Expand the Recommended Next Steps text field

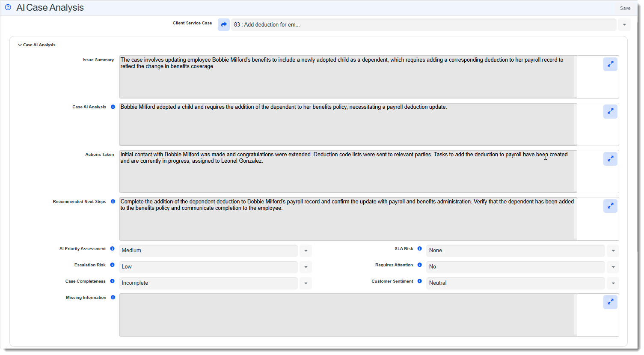(x=610, y=206)
